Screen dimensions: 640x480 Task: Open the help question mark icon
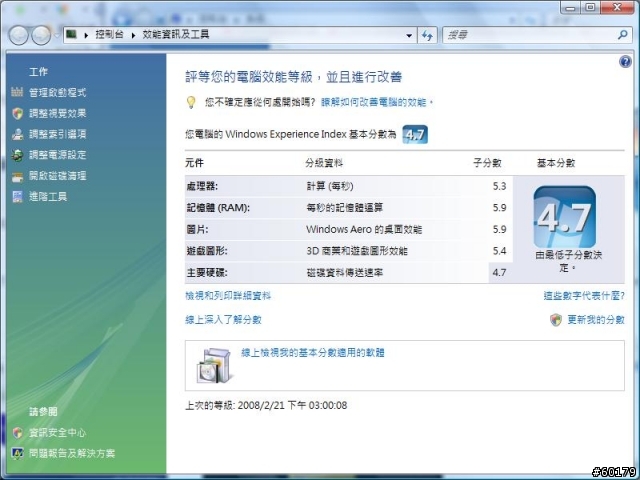(x=625, y=62)
